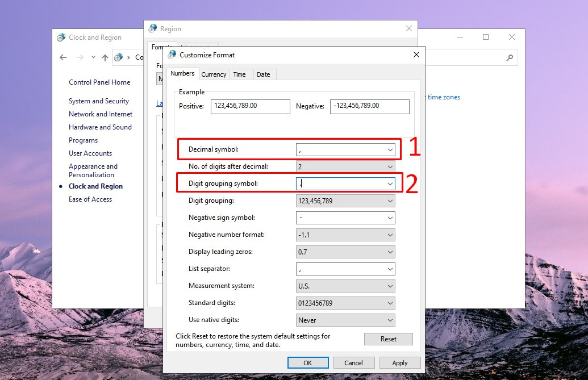The width and height of the screenshot is (588, 380).
Task: Switch to the Currency tab
Action: [x=214, y=74]
